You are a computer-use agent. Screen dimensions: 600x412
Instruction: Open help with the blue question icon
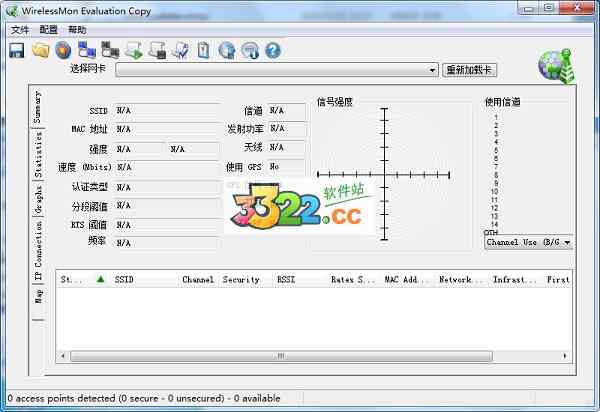273,50
